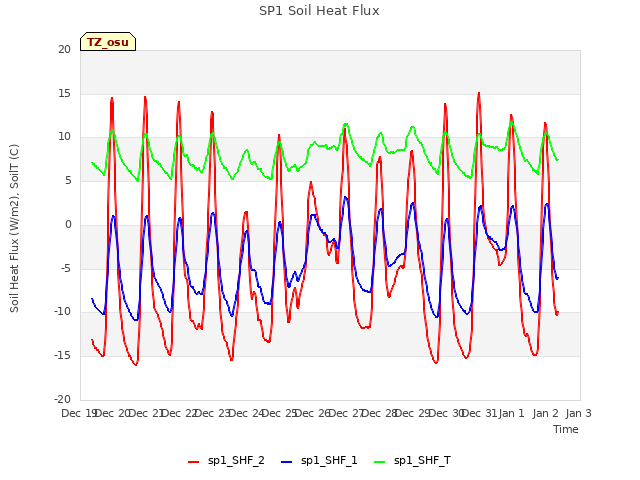Toggle the sp1_SHF_2 legend entry
640x480 pixels.
coord(226,461)
